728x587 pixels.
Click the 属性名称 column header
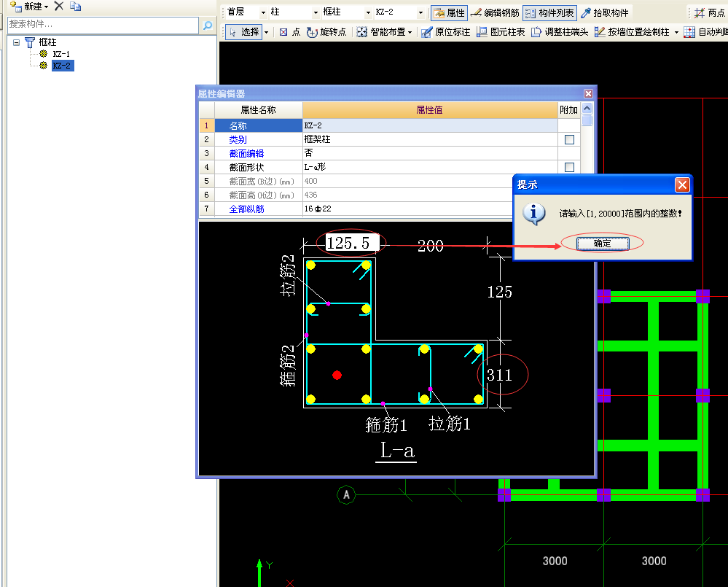pyautogui.click(x=258, y=110)
